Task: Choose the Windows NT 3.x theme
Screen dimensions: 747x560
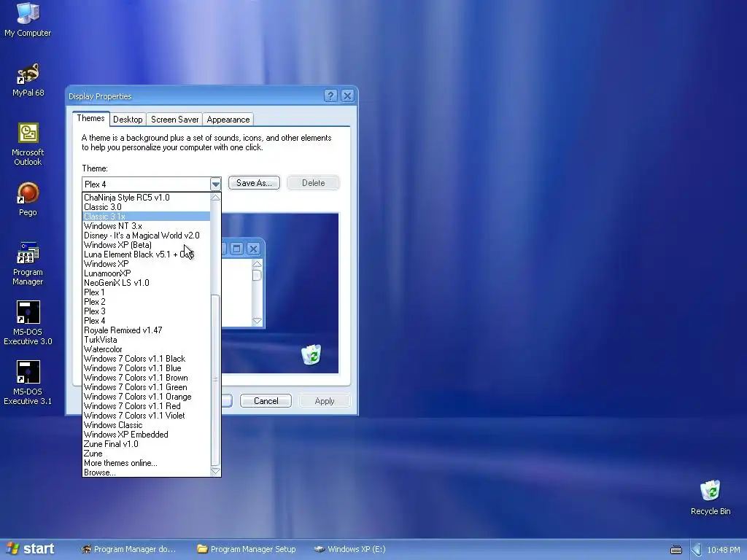Action: pyautogui.click(x=146, y=226)
